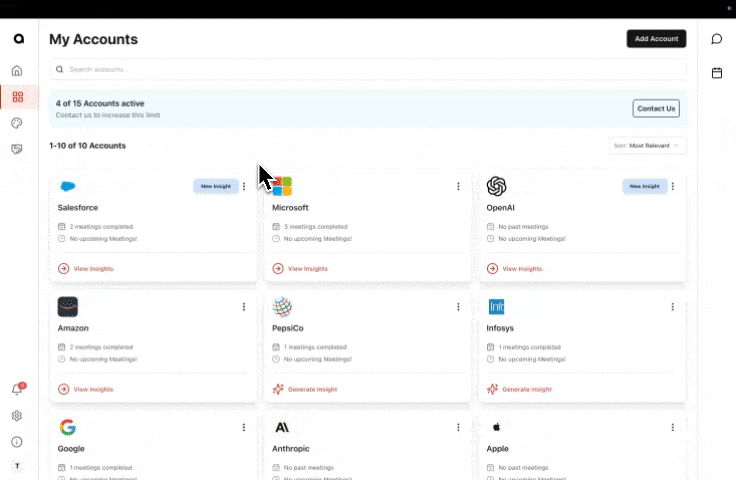This screenshot has height=480, width=736.
Task: Click the Microsoft account name
Action: point(291,207)
